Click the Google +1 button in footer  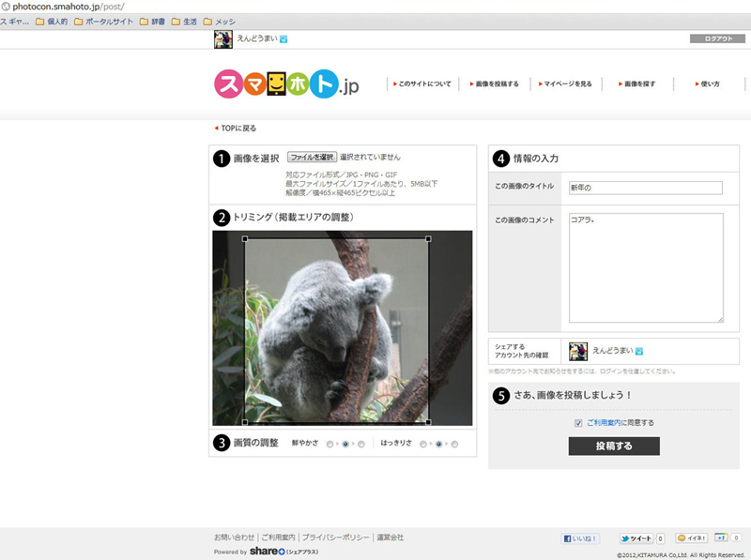(x=721, y=538)
